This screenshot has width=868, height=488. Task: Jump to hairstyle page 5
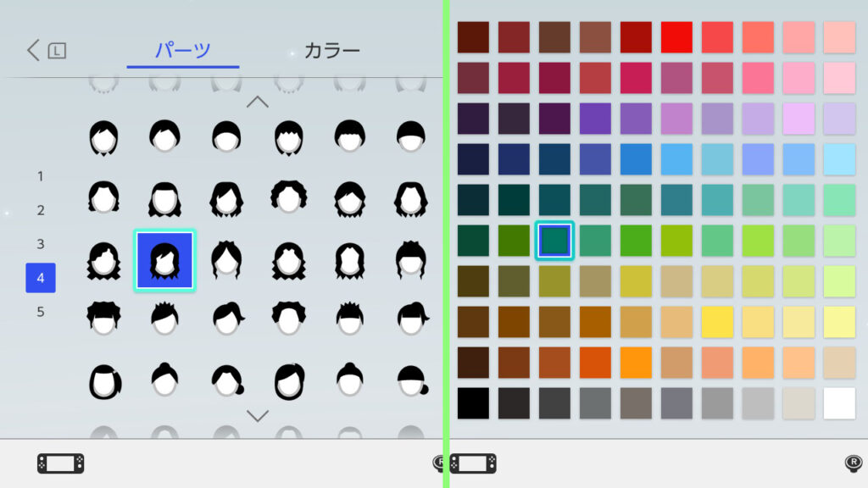coord(41,312)
